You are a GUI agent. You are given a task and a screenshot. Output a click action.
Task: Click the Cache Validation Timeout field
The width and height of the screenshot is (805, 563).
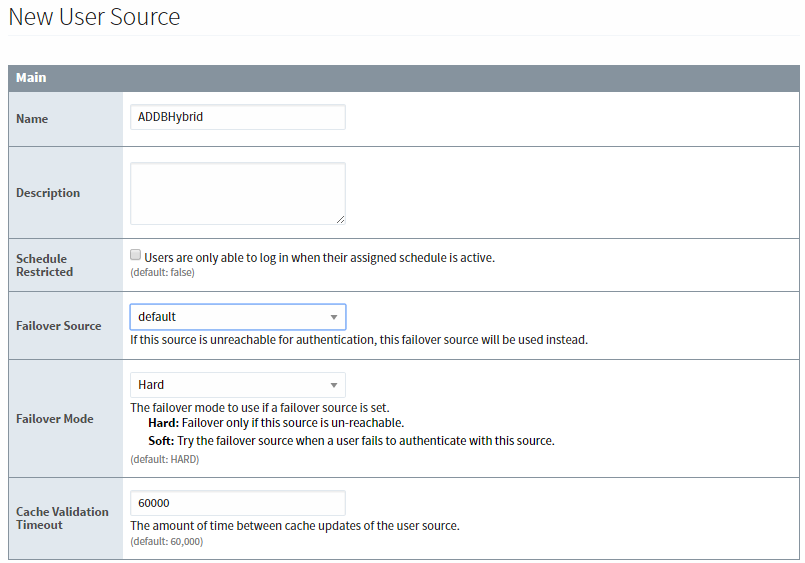pyautogui.click(x=238, y=503)
